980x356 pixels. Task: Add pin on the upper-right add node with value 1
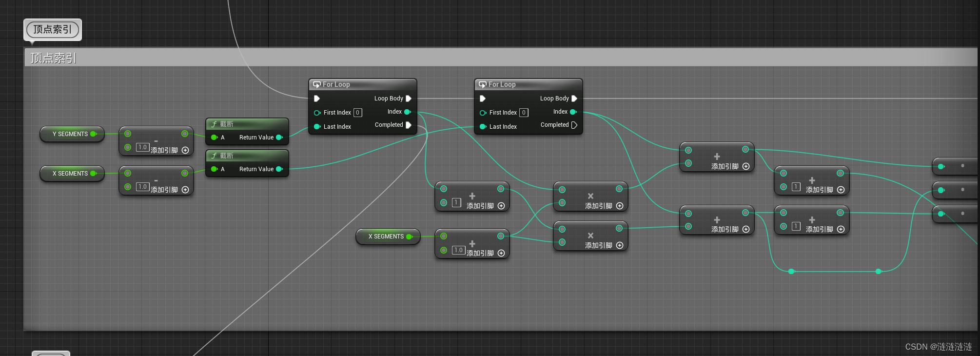pyautogui.click(x=841, y=190)
